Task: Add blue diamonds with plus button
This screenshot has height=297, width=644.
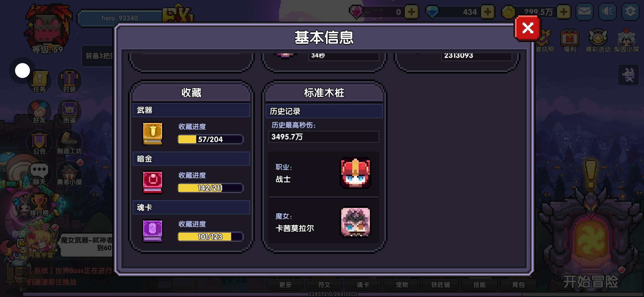Action: (487, 12)
